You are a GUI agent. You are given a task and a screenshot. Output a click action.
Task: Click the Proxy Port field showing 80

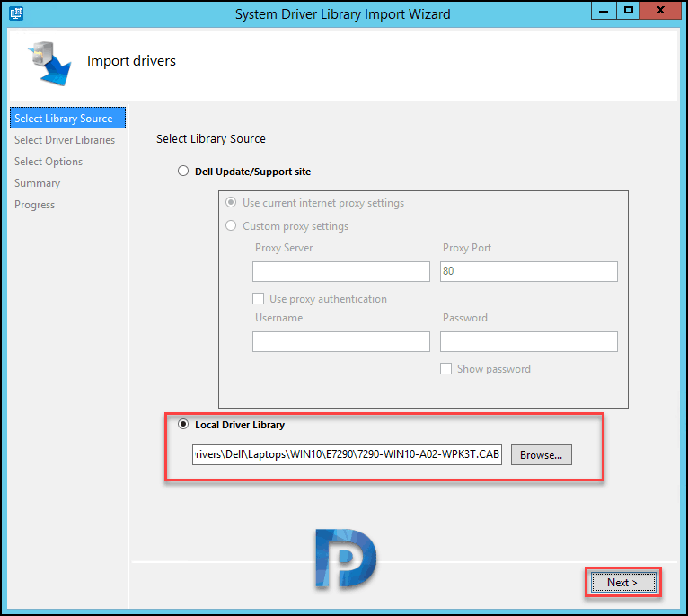click(529, 271)
